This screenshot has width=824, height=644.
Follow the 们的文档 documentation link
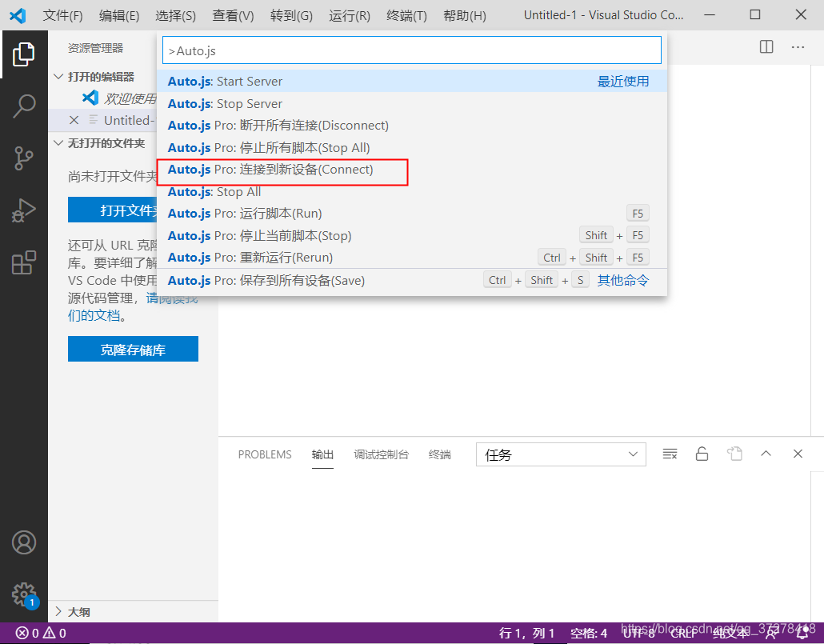tap(94, 315)
